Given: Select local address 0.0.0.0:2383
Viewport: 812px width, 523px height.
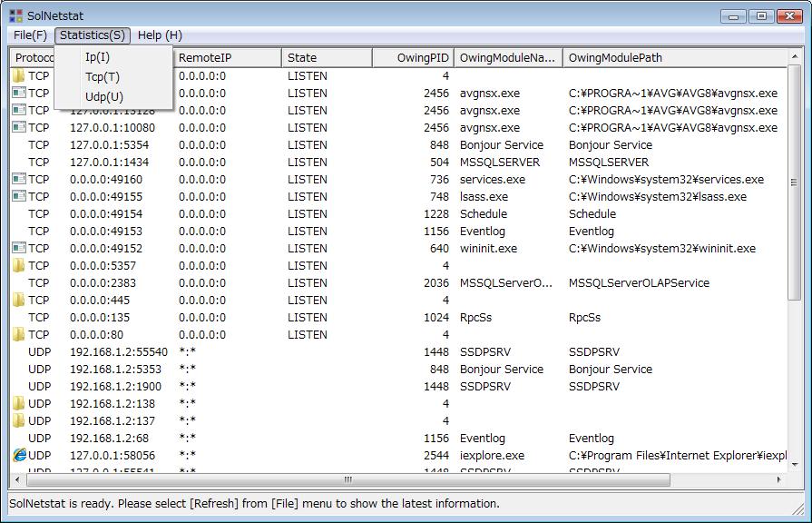Looking at the screenshot, I should click(103, 282).
